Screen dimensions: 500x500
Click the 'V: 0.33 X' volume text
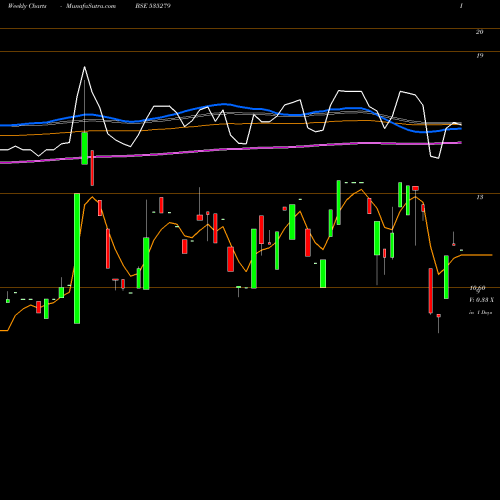tap(481, 300)
